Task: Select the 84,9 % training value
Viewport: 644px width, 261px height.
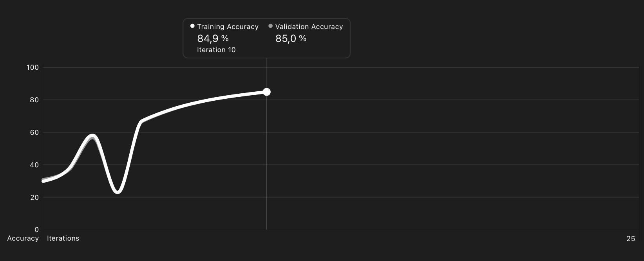Action: tap(213, 38)
